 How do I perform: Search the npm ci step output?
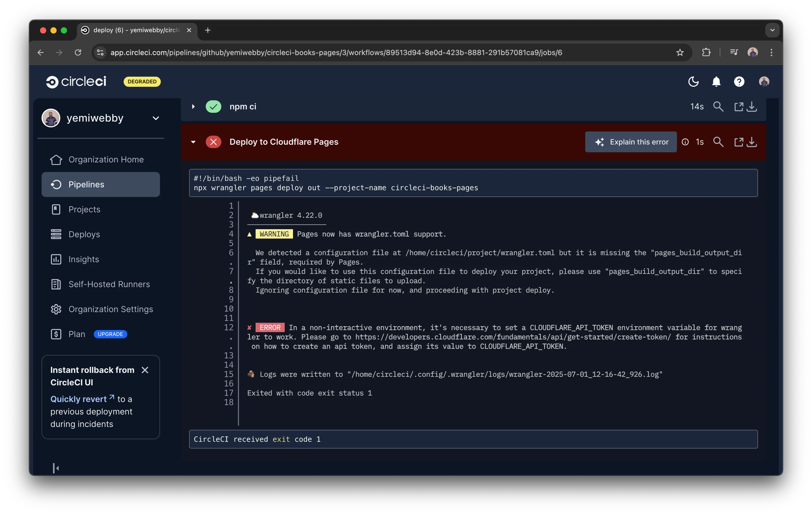tap(718, 107)
